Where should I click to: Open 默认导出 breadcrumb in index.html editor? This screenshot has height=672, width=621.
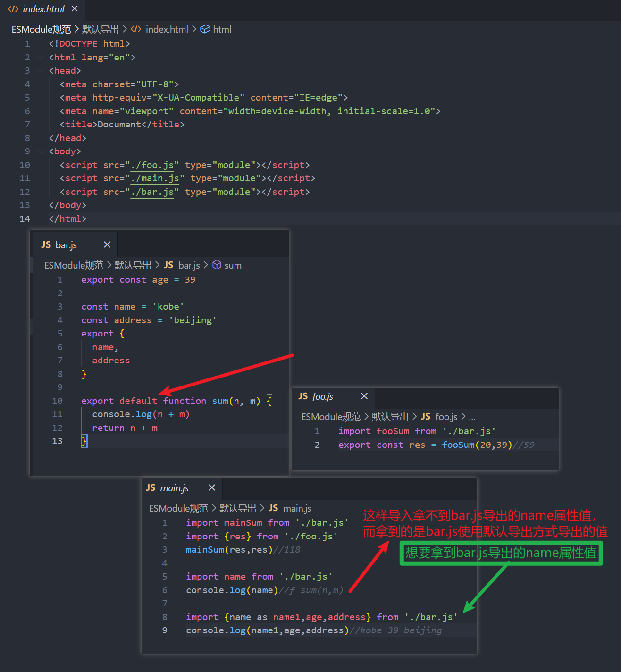point(101,29)
